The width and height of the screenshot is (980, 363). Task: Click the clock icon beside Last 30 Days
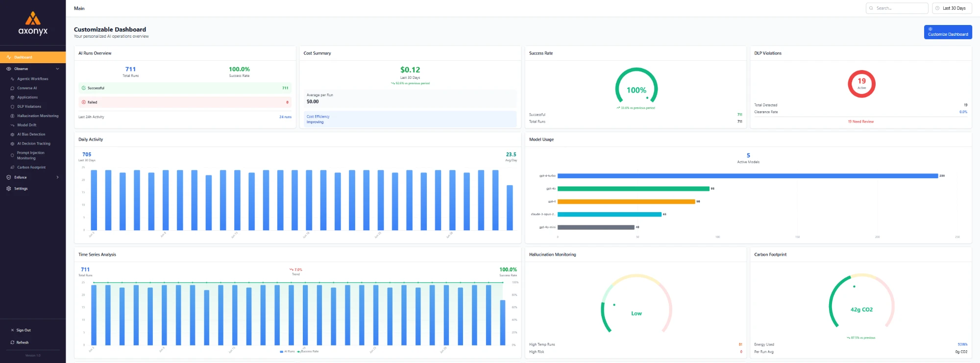937,8
